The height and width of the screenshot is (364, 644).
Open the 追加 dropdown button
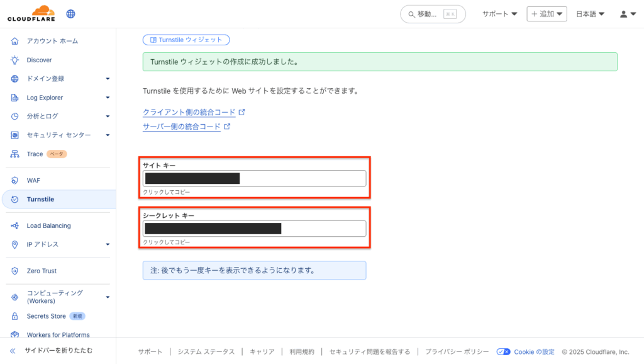(x=547, y=14)
